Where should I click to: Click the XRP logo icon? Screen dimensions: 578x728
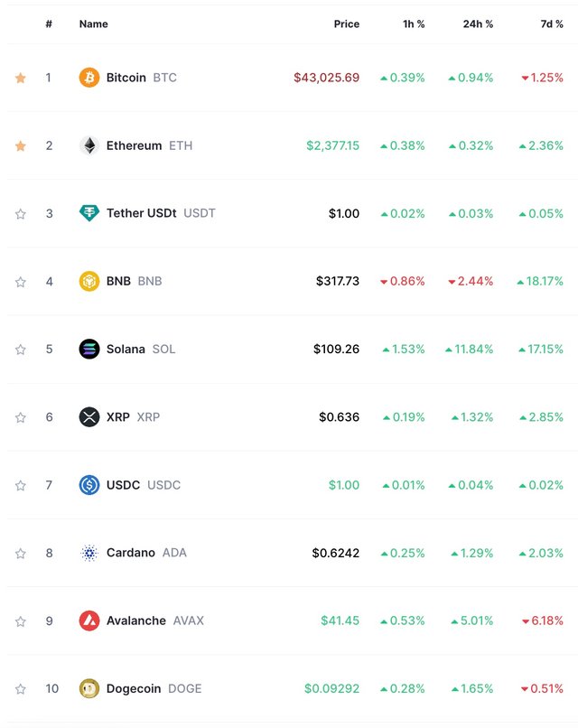click(89, 416)
